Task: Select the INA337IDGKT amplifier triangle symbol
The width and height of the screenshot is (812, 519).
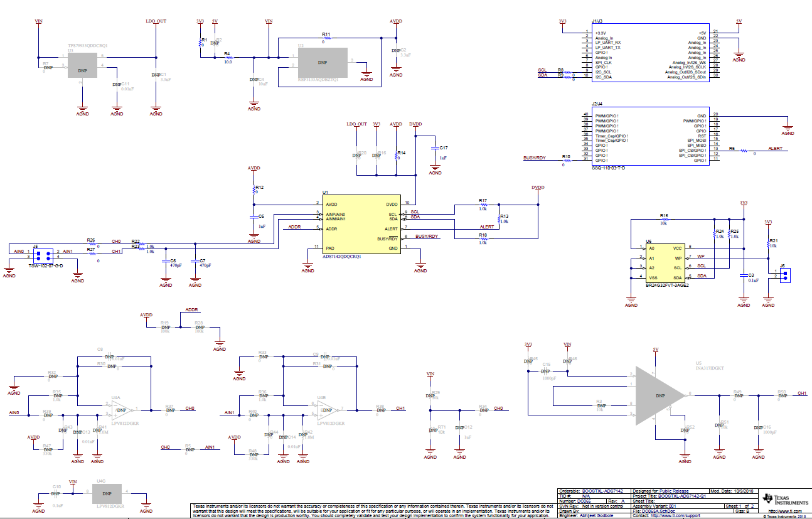Action: click(660, 396)
